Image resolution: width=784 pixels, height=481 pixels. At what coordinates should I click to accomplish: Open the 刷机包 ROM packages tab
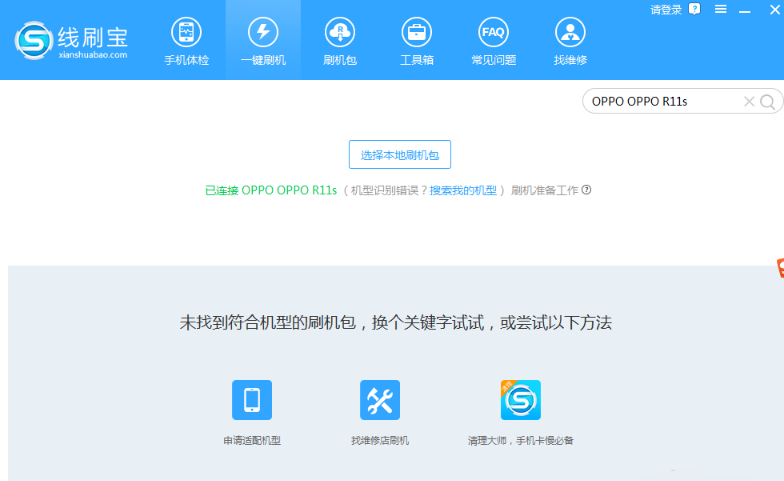[x=340, y=42]
